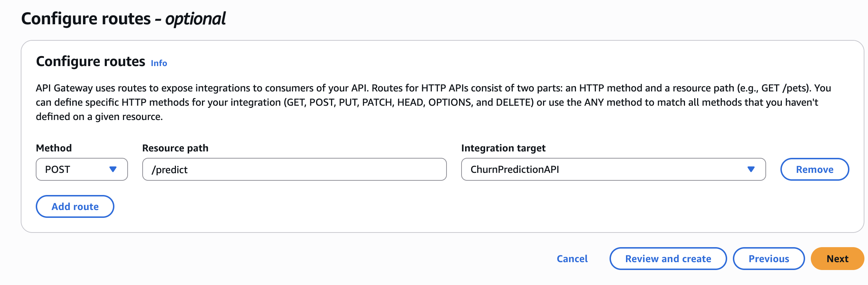Click the Configure routes heading
Viewport: 868px width, 285px height.
(x=90, y=61)
